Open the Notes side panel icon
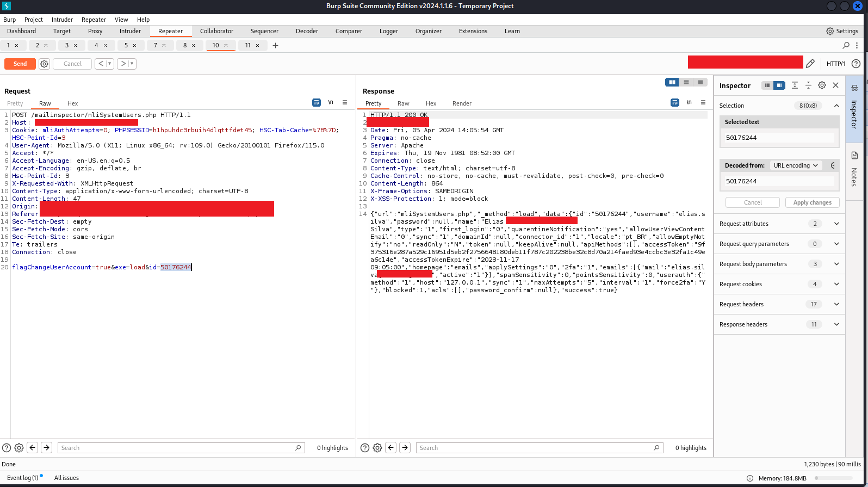 [x=854, y=156]
